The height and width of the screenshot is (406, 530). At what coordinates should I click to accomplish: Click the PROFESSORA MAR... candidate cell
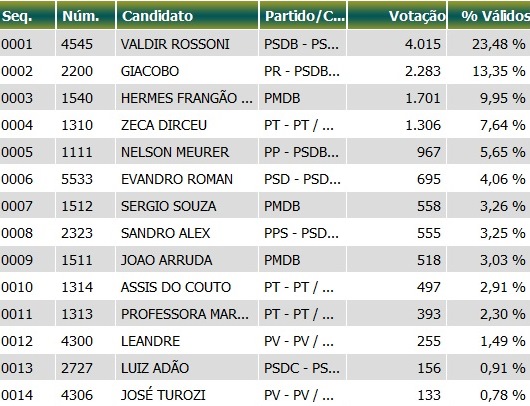point(187,314)
